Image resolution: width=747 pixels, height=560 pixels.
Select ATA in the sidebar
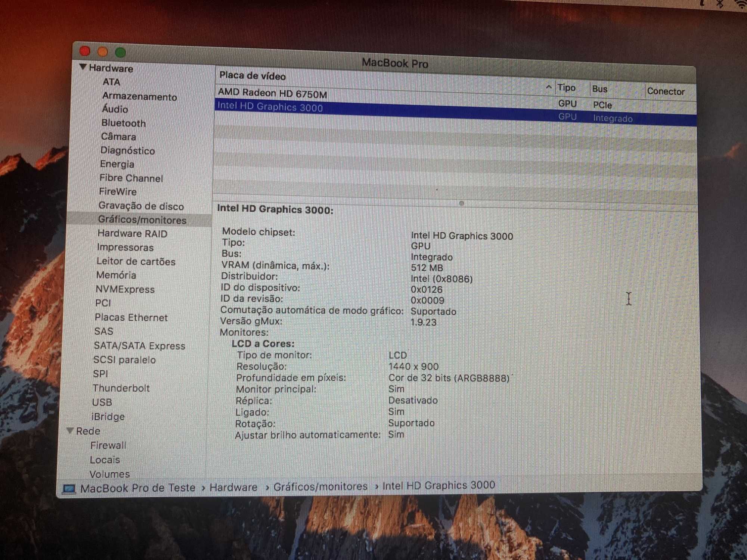111,82
